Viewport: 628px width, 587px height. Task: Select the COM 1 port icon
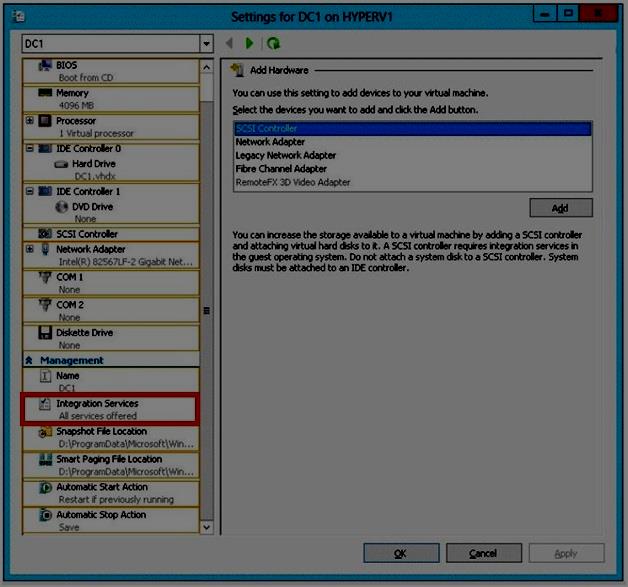pyautogui.click(x=45, y=277)
